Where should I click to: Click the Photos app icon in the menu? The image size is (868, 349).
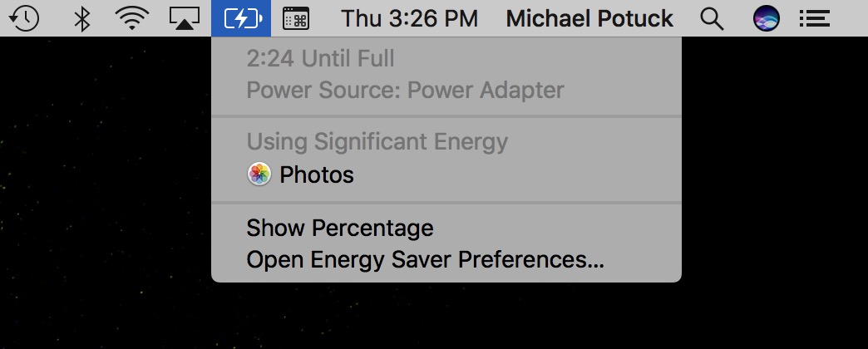(x=259, y=174)
